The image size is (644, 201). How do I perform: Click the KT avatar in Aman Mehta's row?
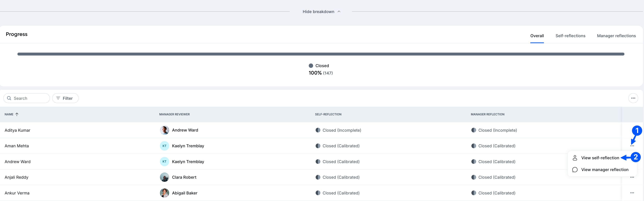(x=164, y=146)
